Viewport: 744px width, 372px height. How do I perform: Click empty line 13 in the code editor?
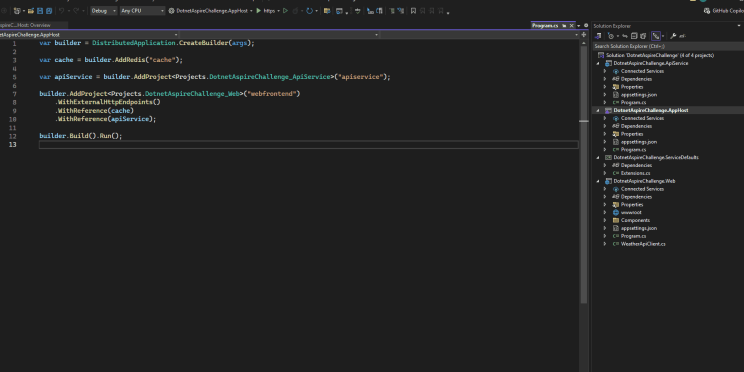308,144
